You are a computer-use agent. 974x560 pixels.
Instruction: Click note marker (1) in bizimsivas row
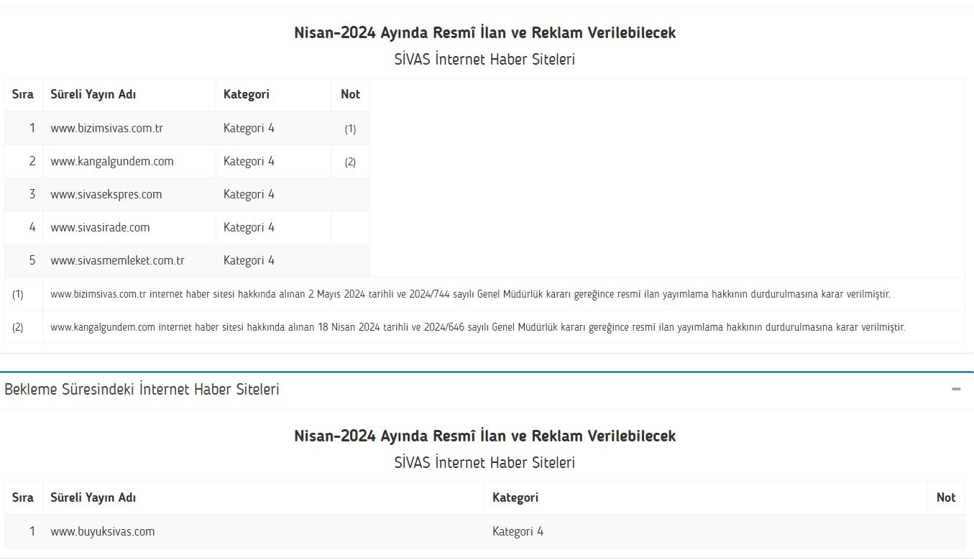350,129
